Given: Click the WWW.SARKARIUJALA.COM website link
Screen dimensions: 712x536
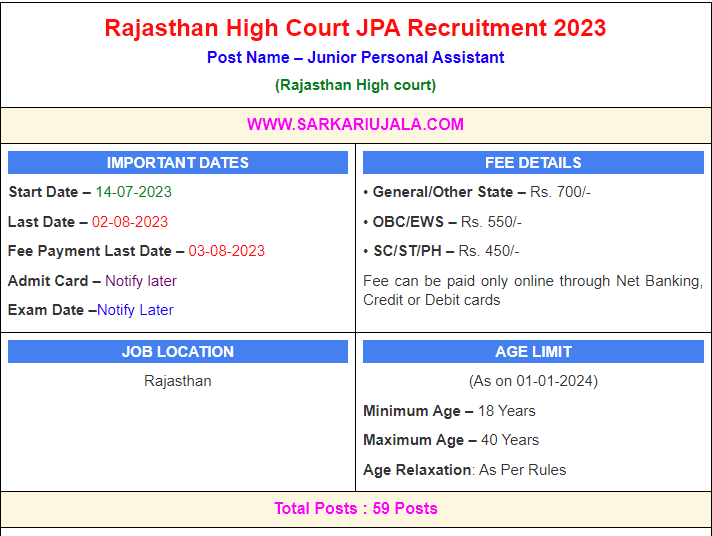Looking at the screenshot, I should click(x=355, y=124).
